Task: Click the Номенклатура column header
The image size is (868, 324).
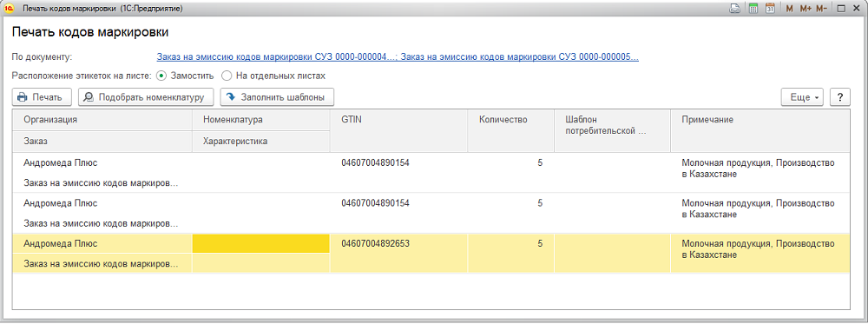Action: (260, 120)
